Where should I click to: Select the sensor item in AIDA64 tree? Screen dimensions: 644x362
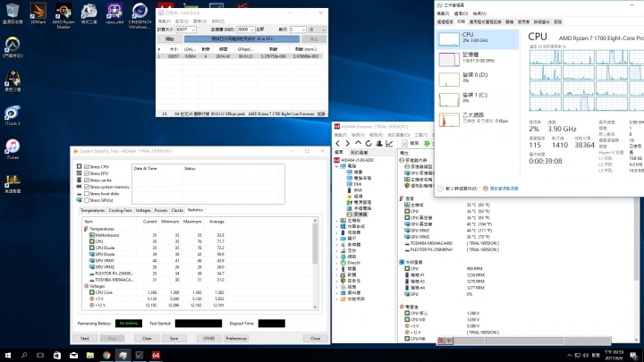coord(357,215)
